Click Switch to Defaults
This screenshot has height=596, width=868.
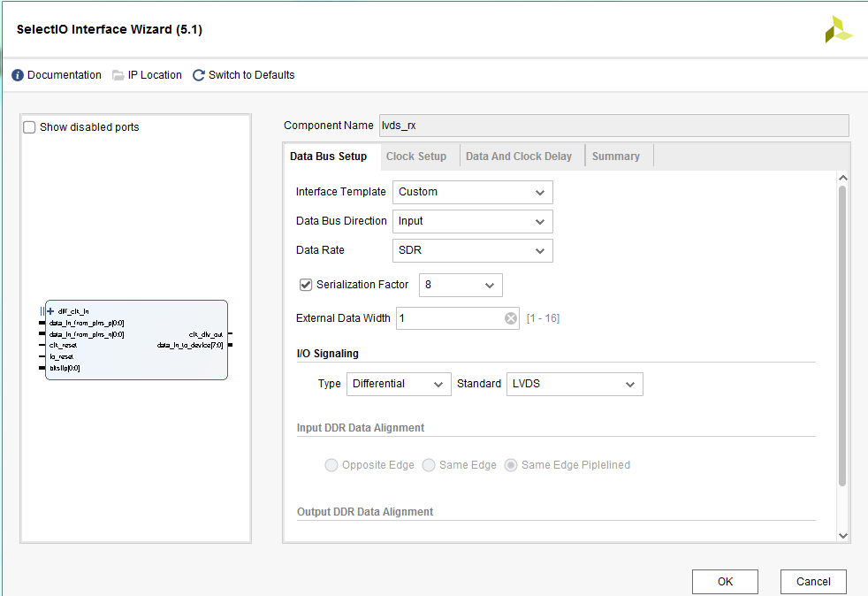(251, 75)
